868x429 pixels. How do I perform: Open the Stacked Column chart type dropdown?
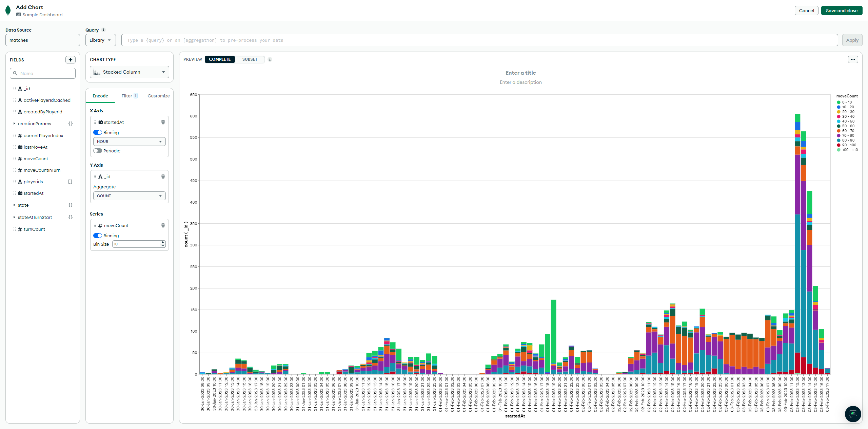[x=129, y=72]
